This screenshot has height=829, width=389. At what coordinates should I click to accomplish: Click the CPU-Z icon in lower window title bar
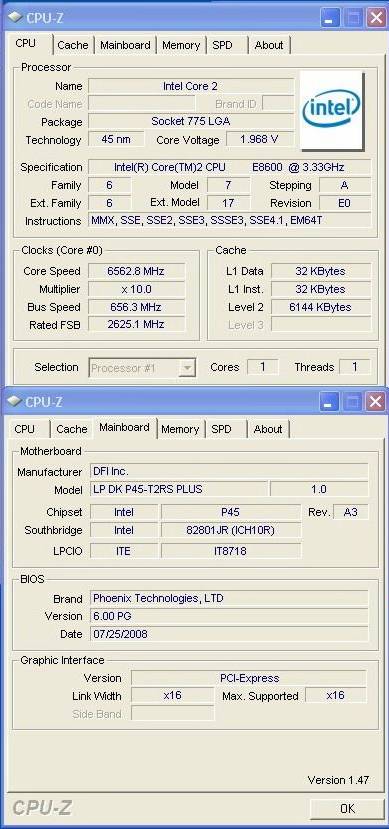[x=14, y=401]
